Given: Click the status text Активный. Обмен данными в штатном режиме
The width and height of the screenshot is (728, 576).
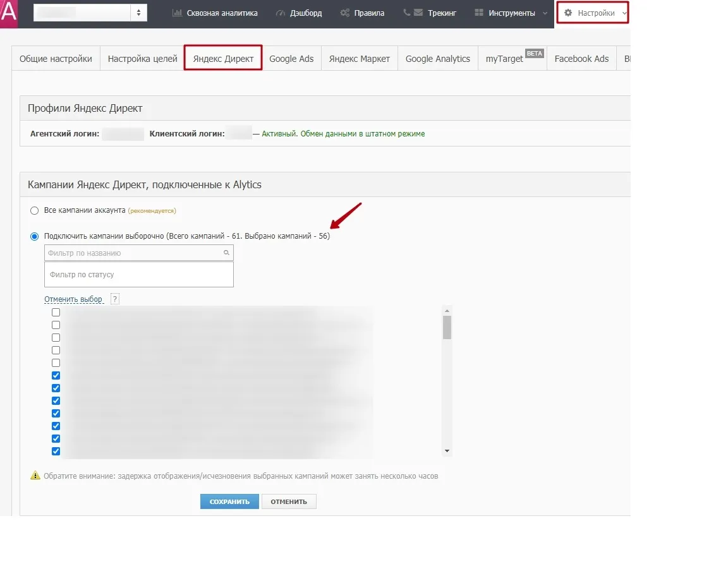Looking at the screenshot, I should click(343, 134).
